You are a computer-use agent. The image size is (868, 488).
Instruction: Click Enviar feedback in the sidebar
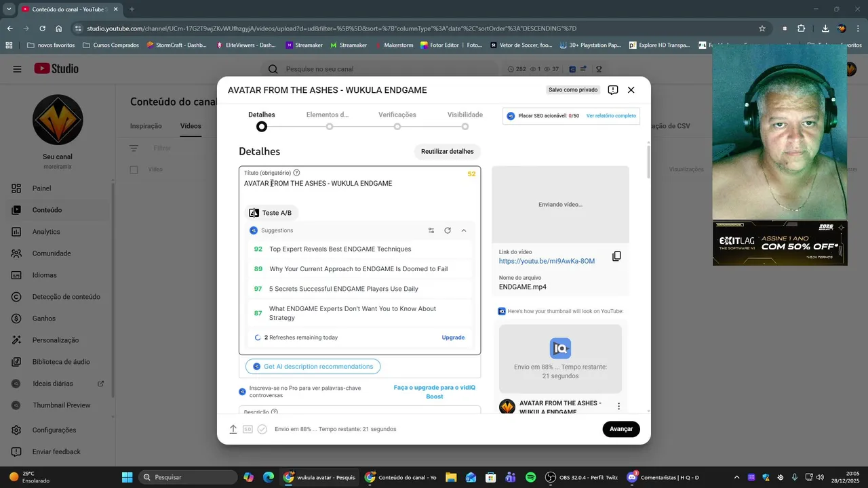coord(58,451)
